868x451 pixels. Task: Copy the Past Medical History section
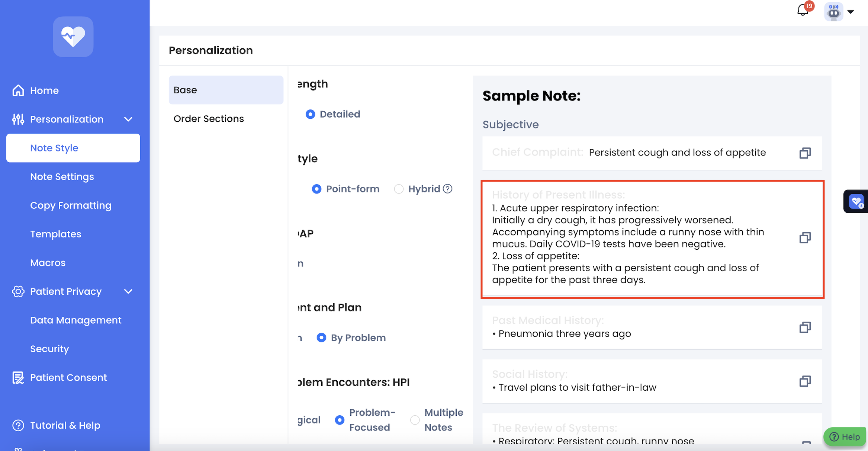(805, 327)
